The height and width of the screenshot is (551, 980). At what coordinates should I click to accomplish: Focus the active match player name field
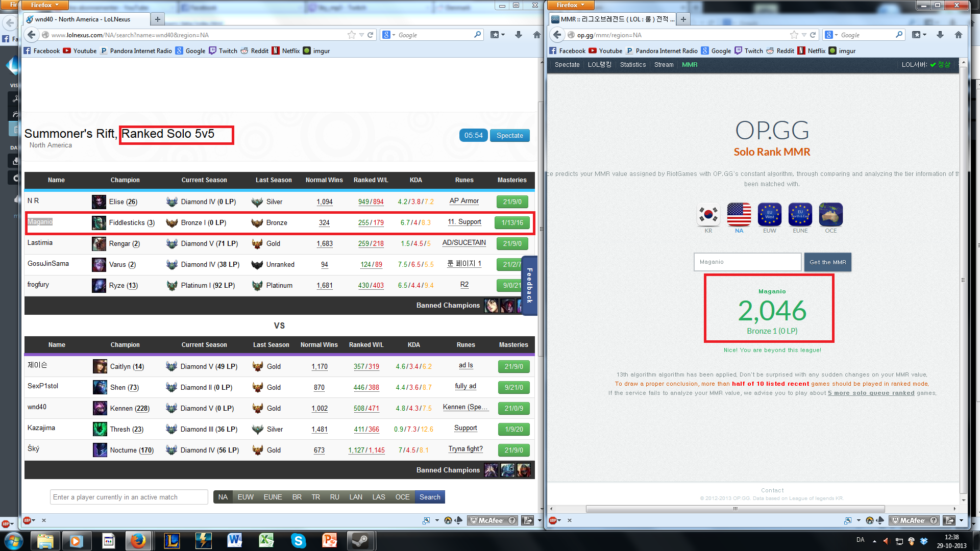(129, 497)
